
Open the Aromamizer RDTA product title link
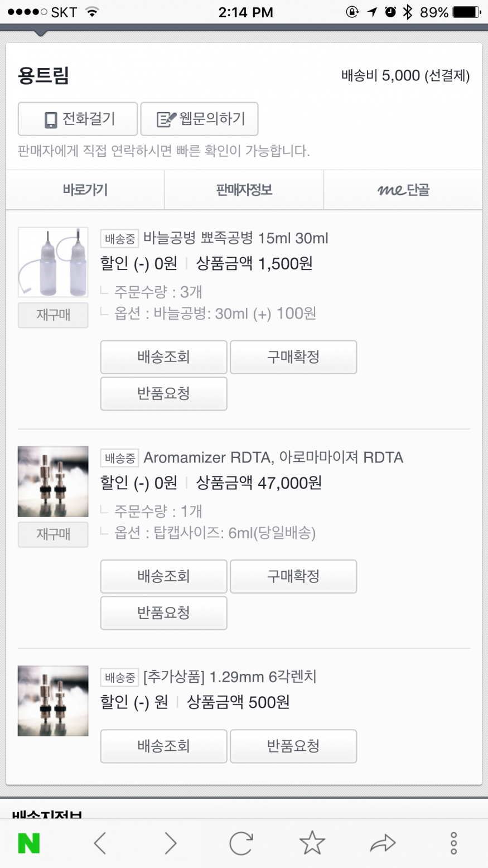273,458
